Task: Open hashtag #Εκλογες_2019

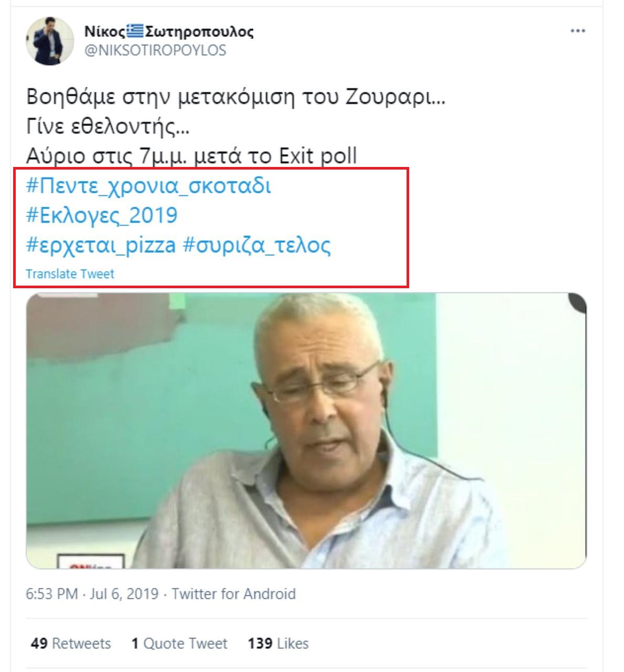Action: (x=102, y=215)
